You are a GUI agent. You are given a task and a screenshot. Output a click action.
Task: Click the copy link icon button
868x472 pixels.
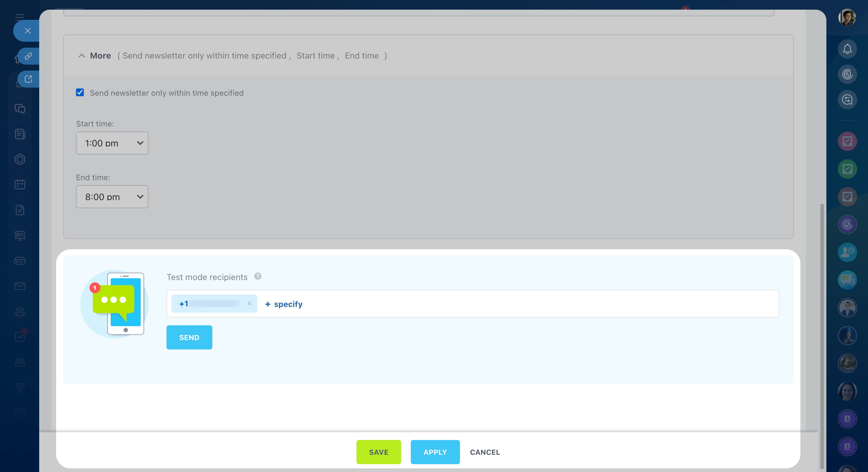[28, 56]
